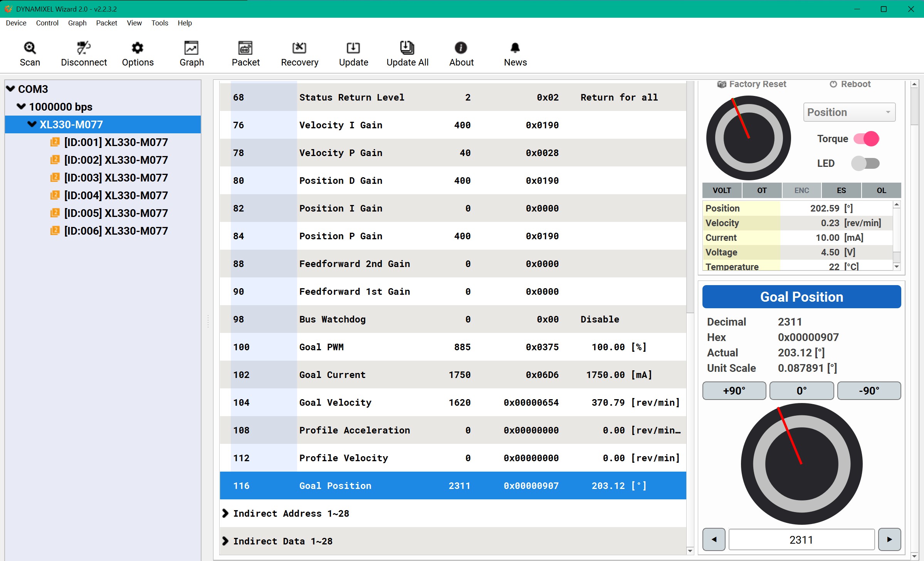The height and width of the screenshot is (561, 924).
Task: Toggle the OL error status indicator
Action: click(881, 190)
